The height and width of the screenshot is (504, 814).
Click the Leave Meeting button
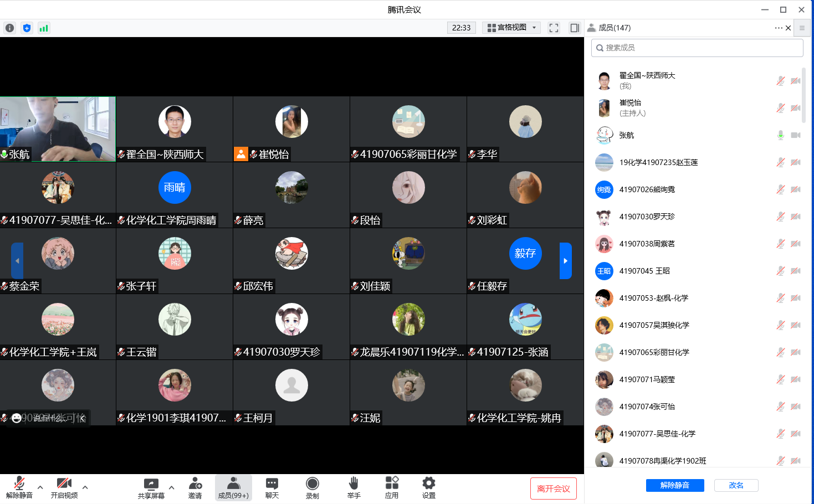tap(553, 488)
